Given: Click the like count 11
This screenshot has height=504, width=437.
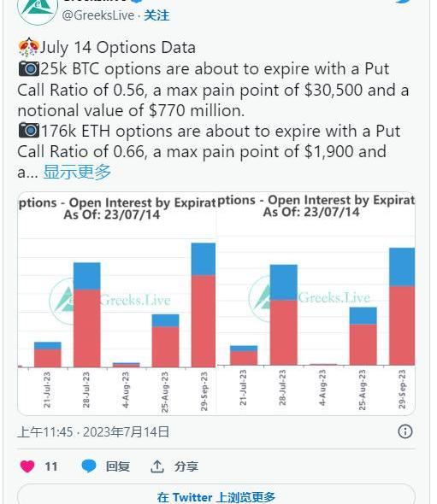Looking at the screenshot, I should click(51, 466).
